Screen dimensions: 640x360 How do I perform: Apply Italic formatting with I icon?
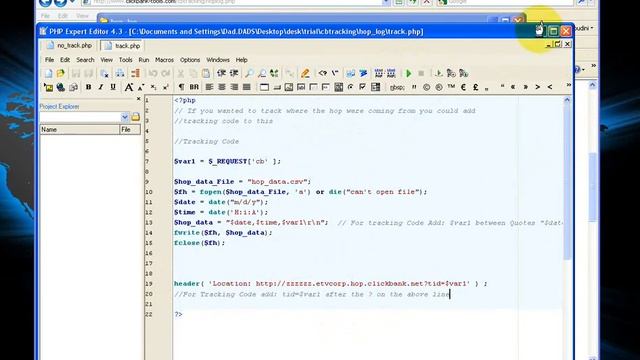(100, 87)
